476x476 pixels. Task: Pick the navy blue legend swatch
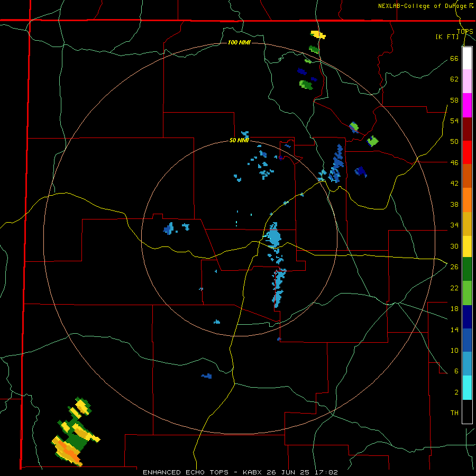[x=467, y=317]
